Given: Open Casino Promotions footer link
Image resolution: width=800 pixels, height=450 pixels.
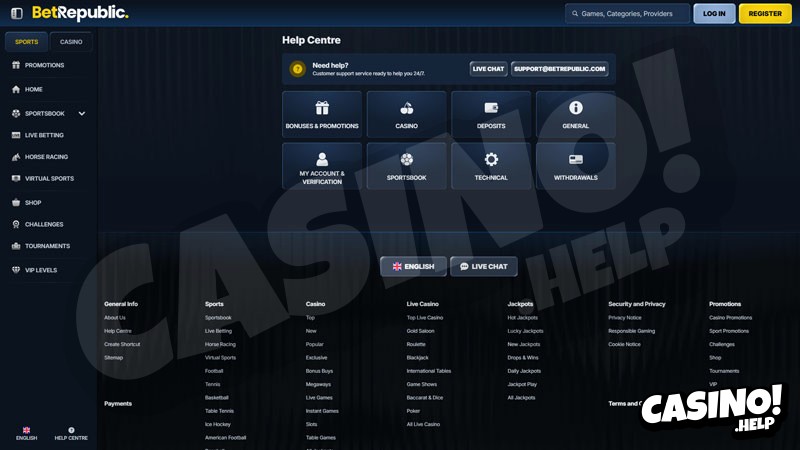Looking at the screenshot, I should click(731, 317).
